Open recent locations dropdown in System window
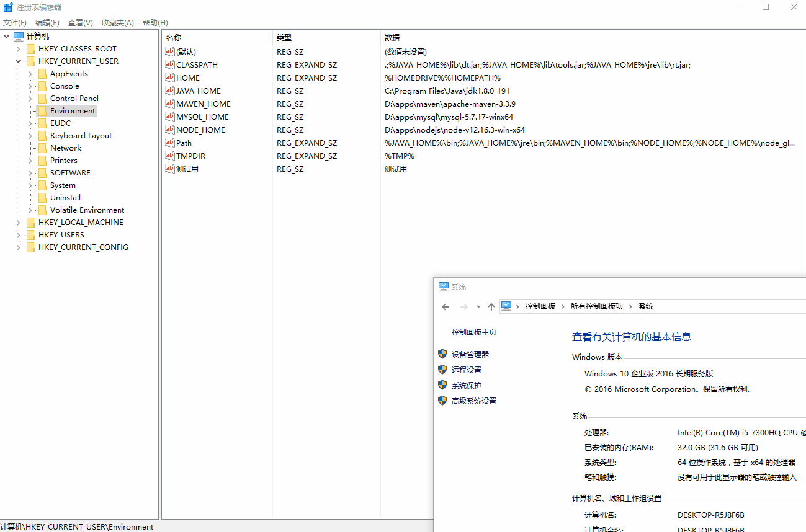This screenshot has width=806, height=532. [478, 306]
